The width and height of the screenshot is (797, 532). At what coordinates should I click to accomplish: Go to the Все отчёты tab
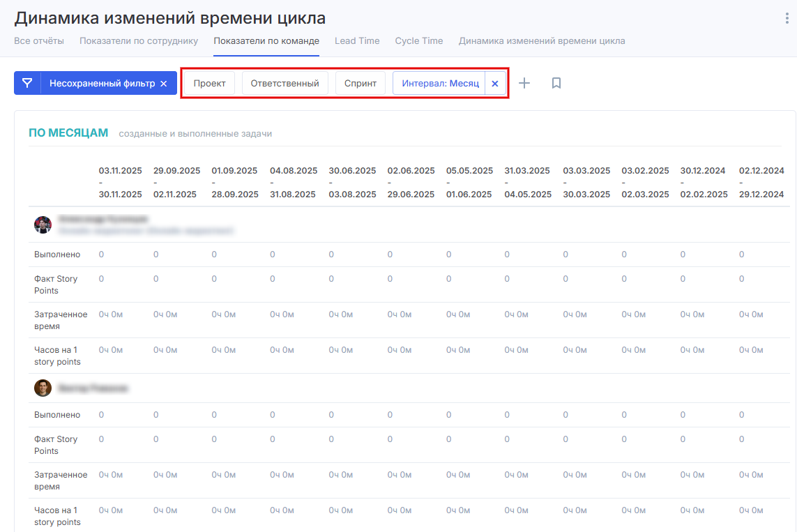(x=39, y=41)
